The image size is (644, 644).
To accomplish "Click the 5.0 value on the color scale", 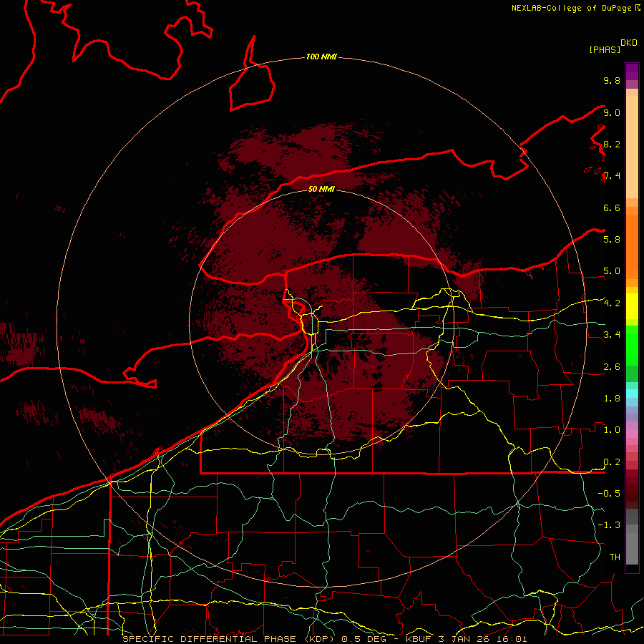I will click(612, 271).
